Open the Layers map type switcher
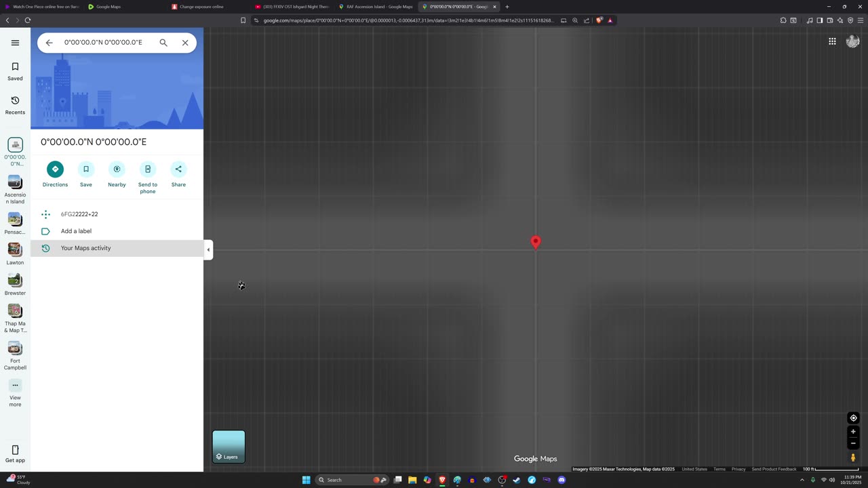868x488 pixels. pyautogui.click(x=229, y=447)
